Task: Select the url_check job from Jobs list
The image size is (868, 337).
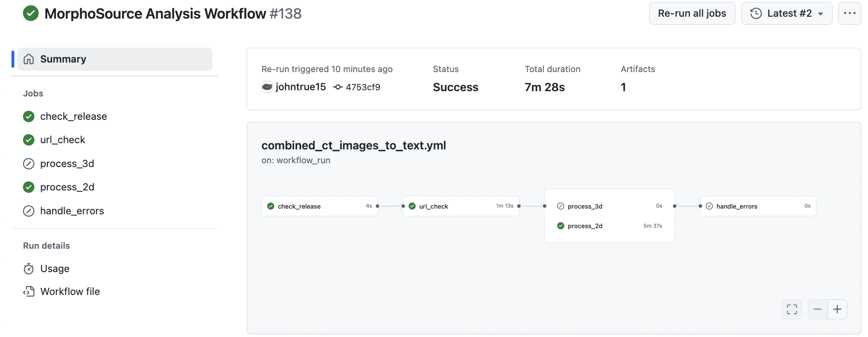Action: [x=62, y=139]
